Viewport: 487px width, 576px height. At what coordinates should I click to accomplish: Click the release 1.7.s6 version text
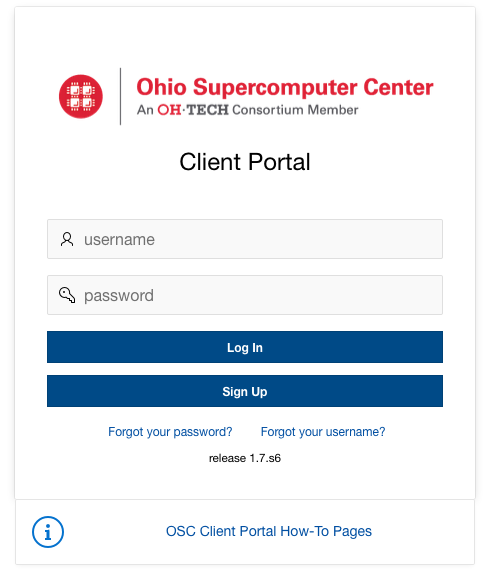(x=245, y=458)
